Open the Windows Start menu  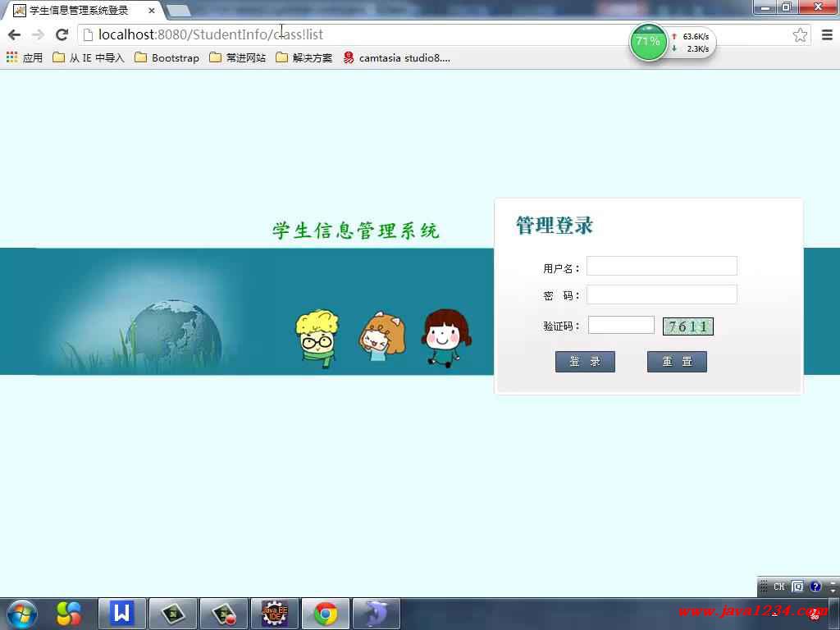[x=21, y=614]
